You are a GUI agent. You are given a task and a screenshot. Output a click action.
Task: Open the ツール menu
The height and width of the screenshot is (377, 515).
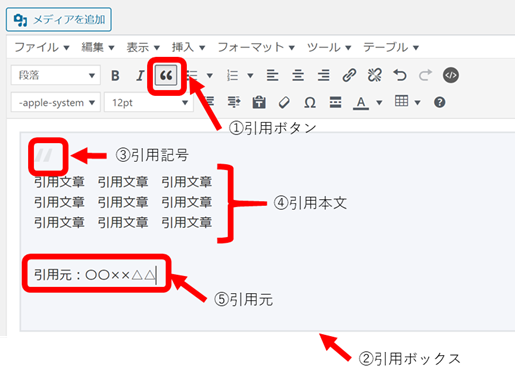pos(329,47)
